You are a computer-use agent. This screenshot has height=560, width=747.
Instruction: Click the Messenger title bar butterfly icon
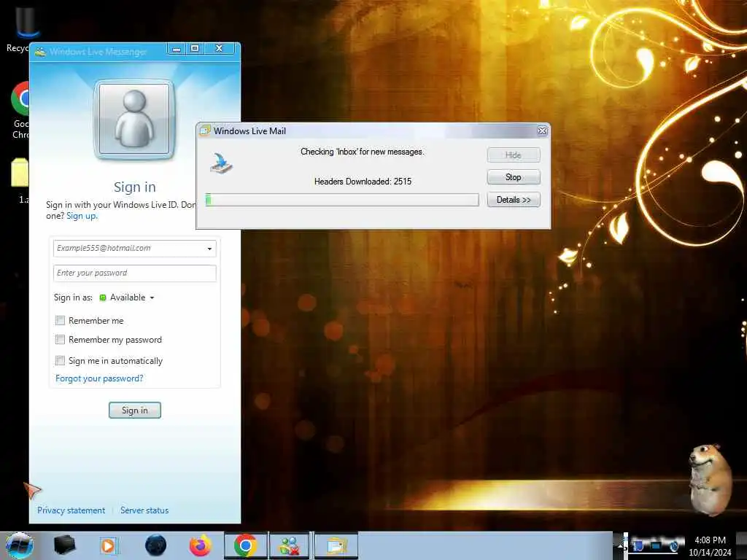pos(41,52)
